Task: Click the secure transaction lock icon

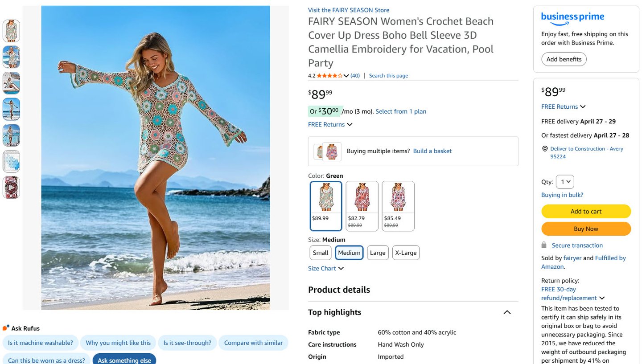Action: pyautogui.click(x=544, y=245)
